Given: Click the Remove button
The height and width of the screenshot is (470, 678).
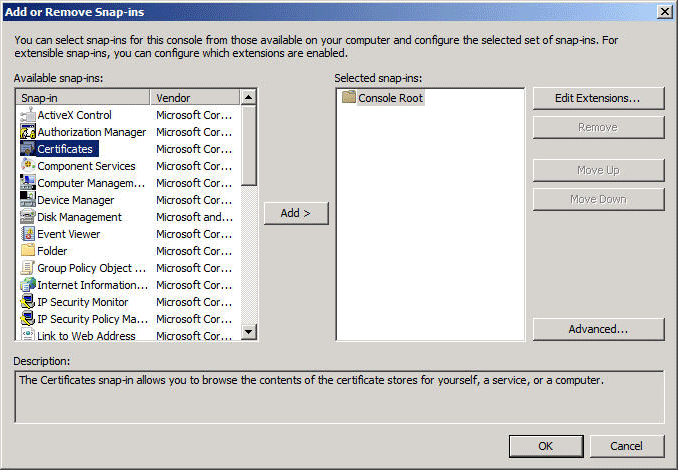Looking at the screenshot, I should [x=598, y=127].
